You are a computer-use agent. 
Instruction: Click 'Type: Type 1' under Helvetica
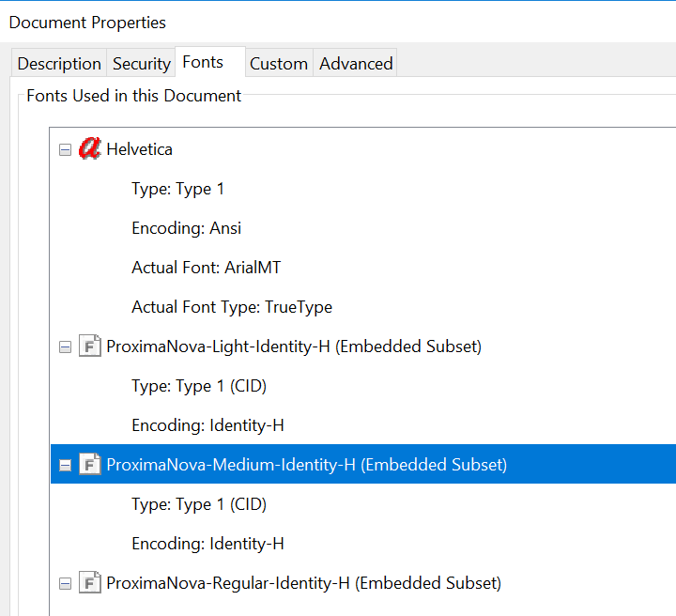(x=177, y=189)
